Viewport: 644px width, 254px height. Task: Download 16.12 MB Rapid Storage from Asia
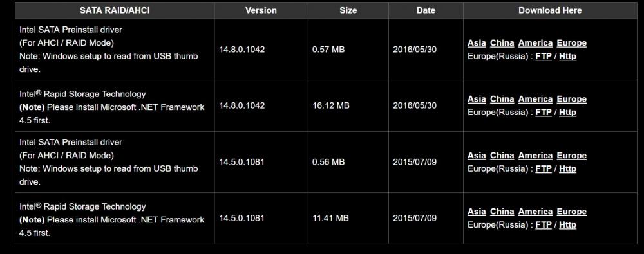point(477,99)
